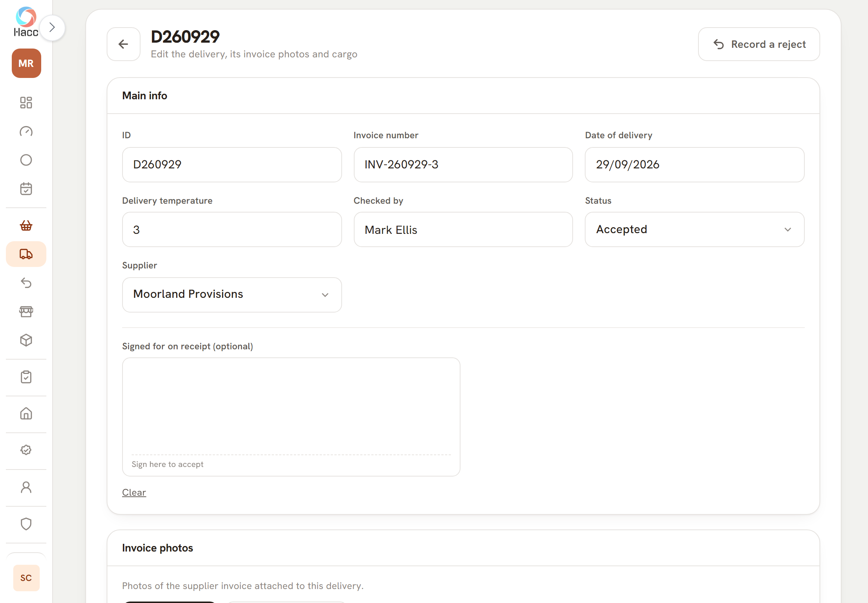
Task: Click the D260929 page title
Action: click(x=185, y=37)
